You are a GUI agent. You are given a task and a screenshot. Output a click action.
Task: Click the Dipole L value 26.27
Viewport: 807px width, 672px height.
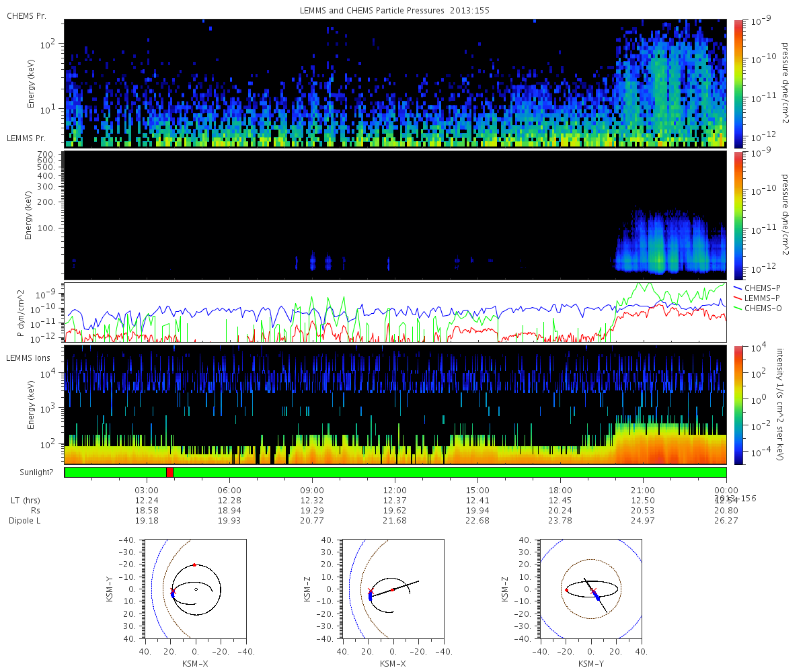pos(726,521)
